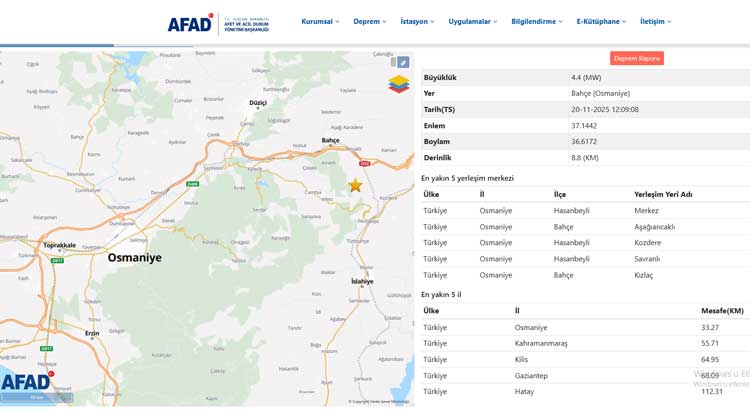Click the Osmaniye city label on map

134,258
